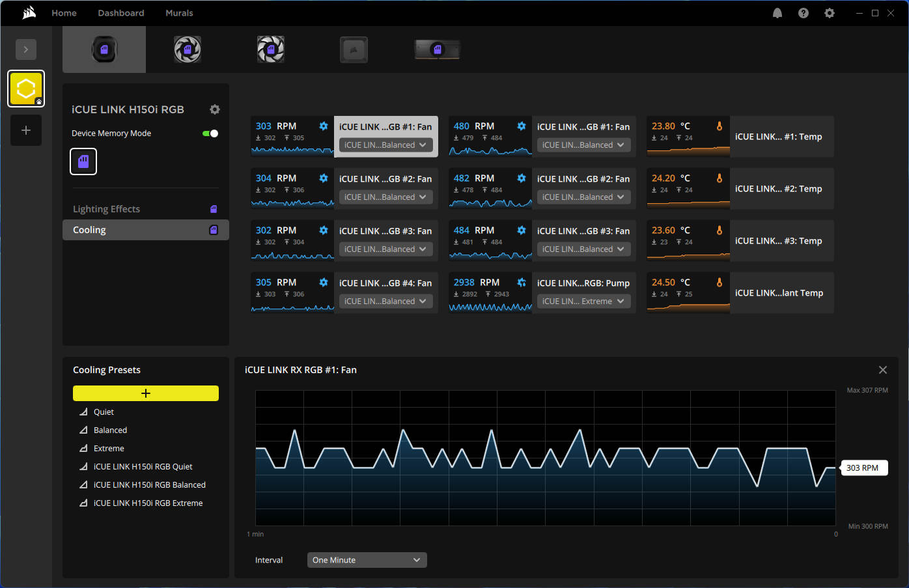Open Dashboard tab
Image resolution: width=909 pixels, height=588 pixels.
tap(121, 13)
